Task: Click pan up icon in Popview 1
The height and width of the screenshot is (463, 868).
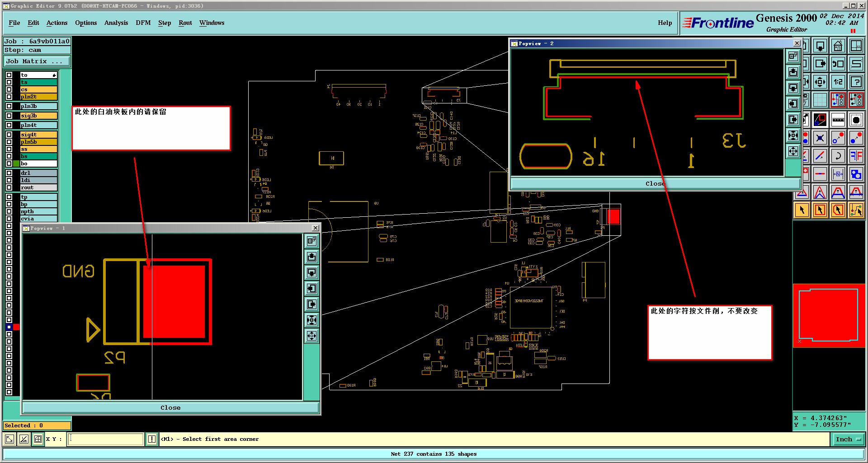Action: click(x=312, y=257)
